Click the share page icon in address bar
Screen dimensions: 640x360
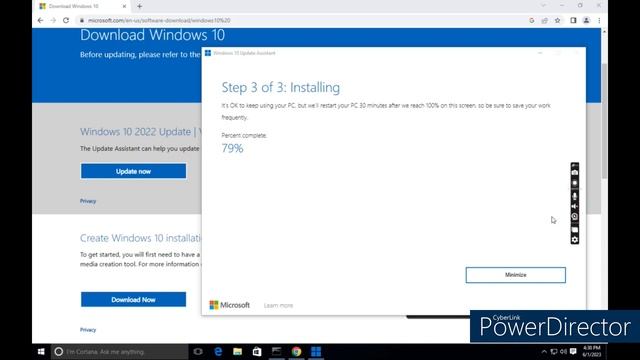[x=544, y=20]
